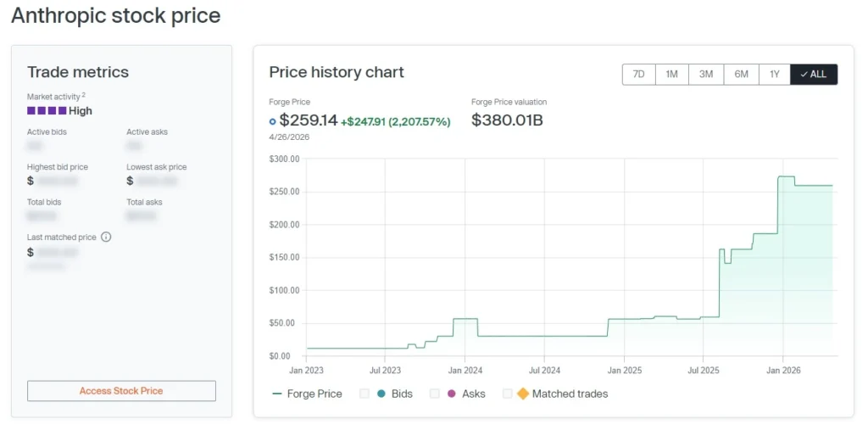This screenshot has height=430, width=868.
Task: Click the info icon beside Last matched price
Action: click(x=106, y=237)
